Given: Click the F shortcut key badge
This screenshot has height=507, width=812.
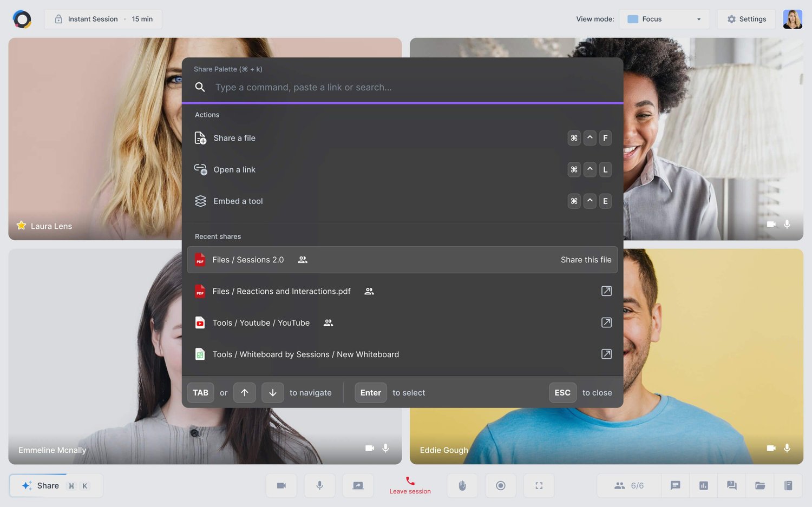Looking at the screenshot, I should (x=605, y=138).
